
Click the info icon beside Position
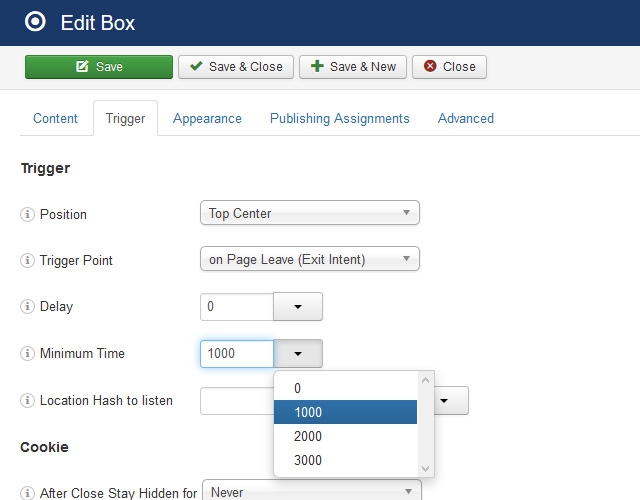coord(27,214)
